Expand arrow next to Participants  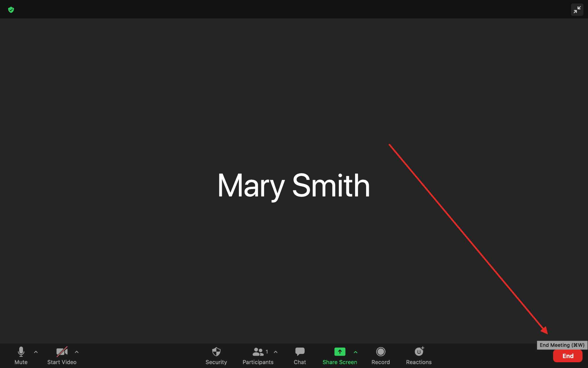[x=276, y=352]
